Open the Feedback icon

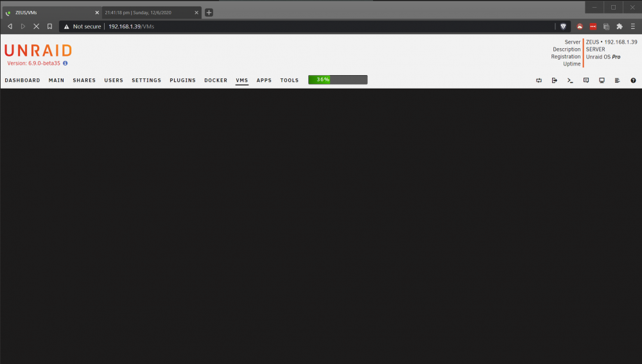click(586, 80)
